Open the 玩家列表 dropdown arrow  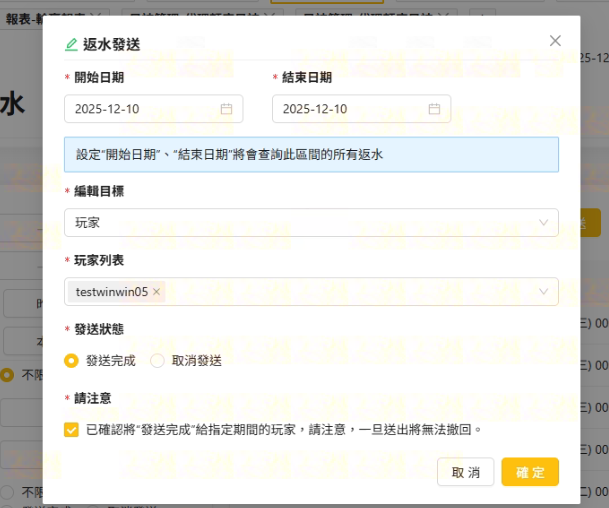543,292
